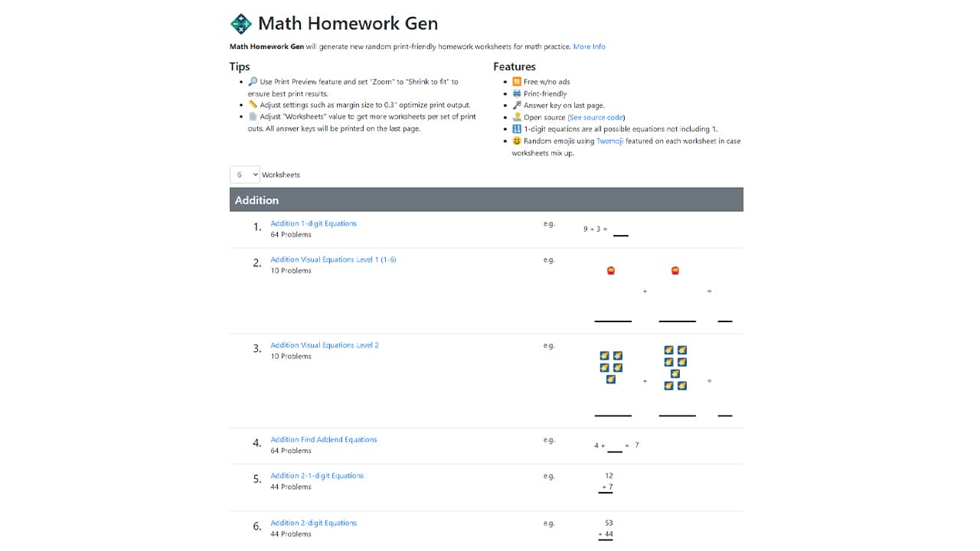This screenshot has height=551, width=980.
Task: Click the apple emoji in Visual Equations example
Action: tap(610, 269)
